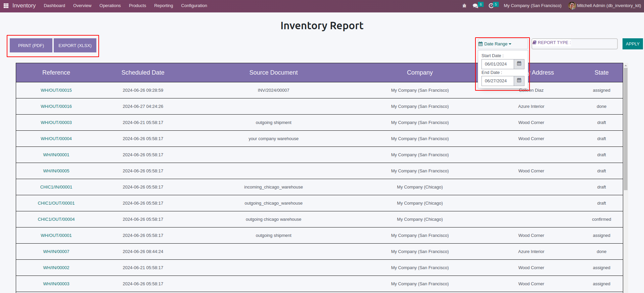Click the Print (PDF) button

(31, 45)
